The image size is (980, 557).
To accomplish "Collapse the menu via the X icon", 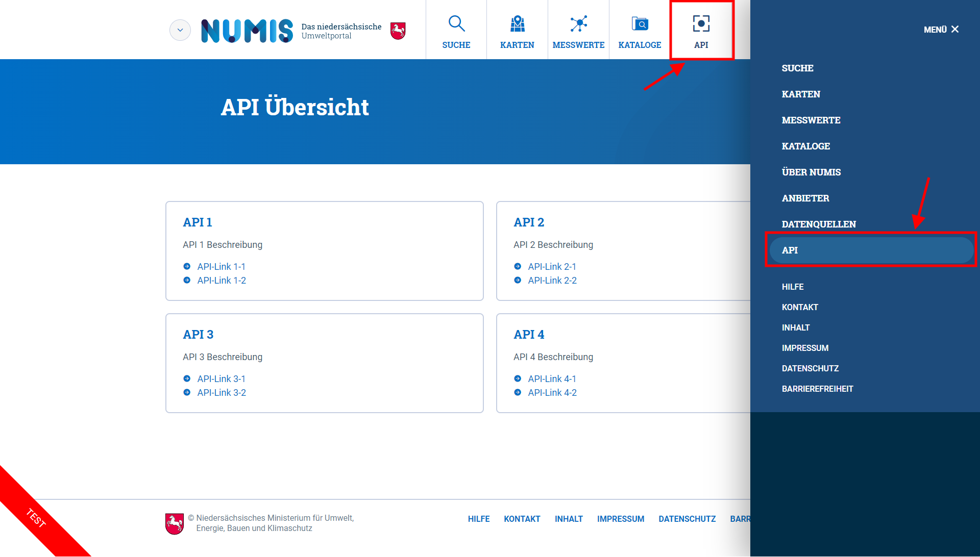I will click(955, 29).
